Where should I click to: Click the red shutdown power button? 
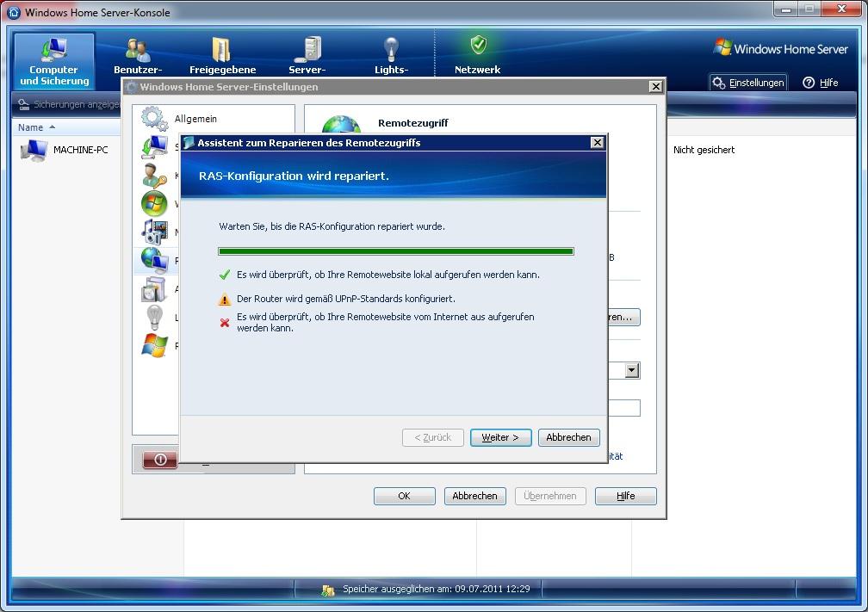[x=160, y=460]
